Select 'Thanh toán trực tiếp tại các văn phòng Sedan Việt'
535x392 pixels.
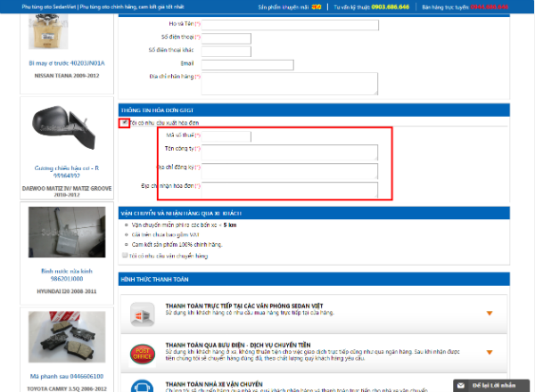pos(244,306)
